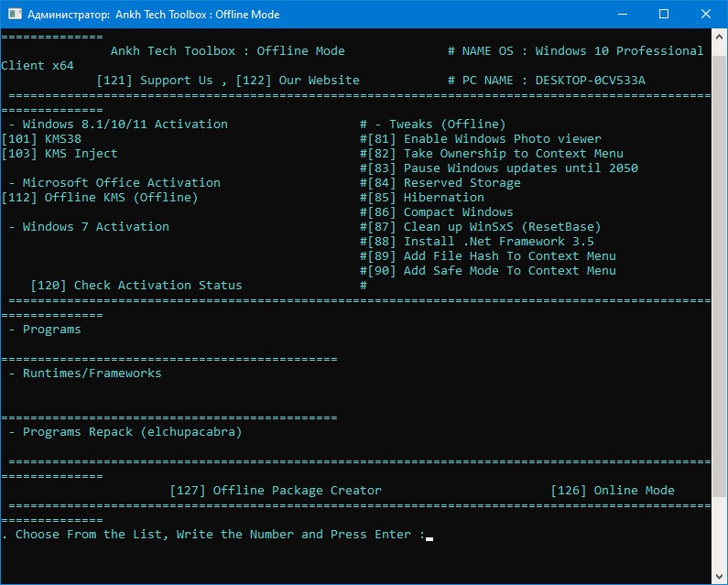This screenshot has height=585, width=728.
Task: Select the [101] KMS38 option
Action: click(x=41, y=139)
